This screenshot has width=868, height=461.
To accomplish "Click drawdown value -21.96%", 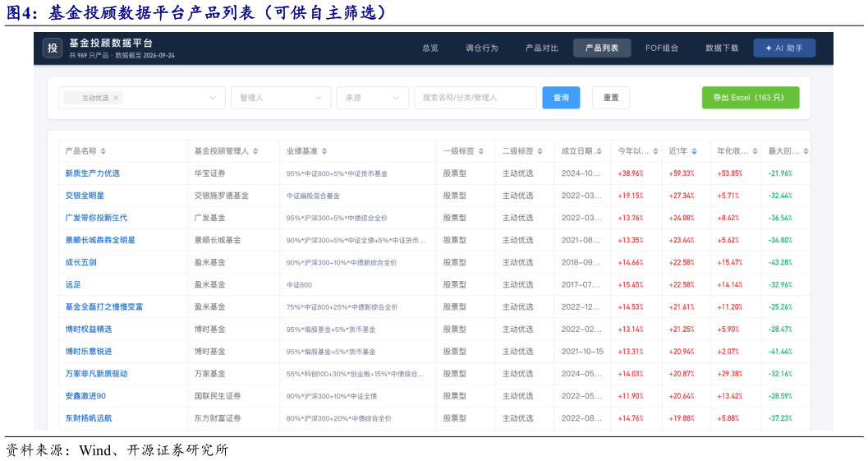I will click(780, 173).
